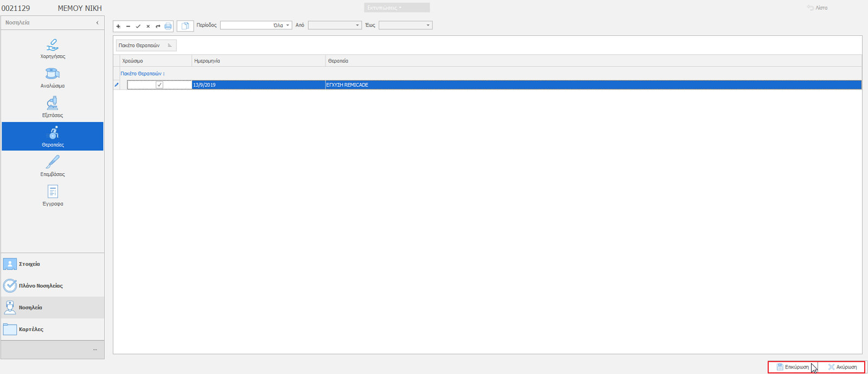Open the Χορηγήσεις section icon

(53, 45)
